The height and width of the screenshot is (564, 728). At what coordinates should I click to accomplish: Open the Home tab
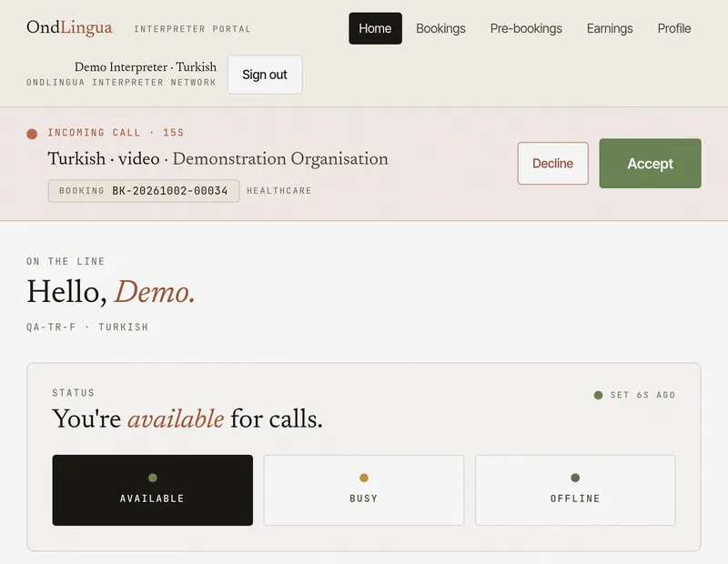pos(375,28)
